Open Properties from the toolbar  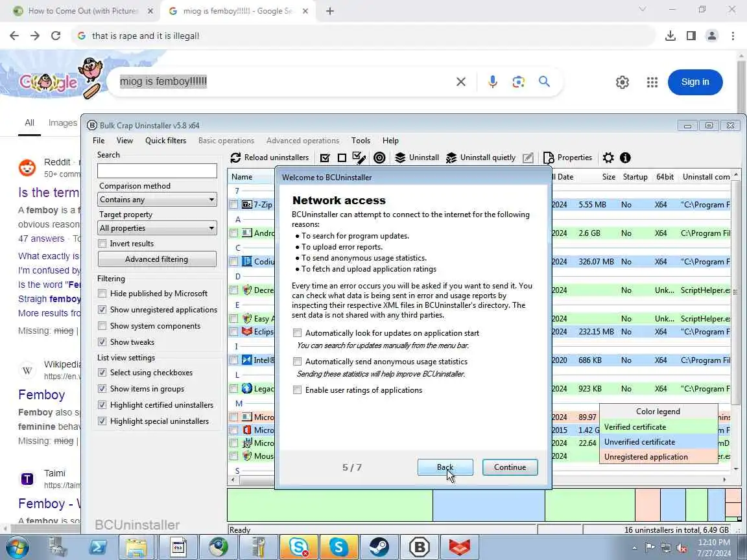click(x=567, y=157)
